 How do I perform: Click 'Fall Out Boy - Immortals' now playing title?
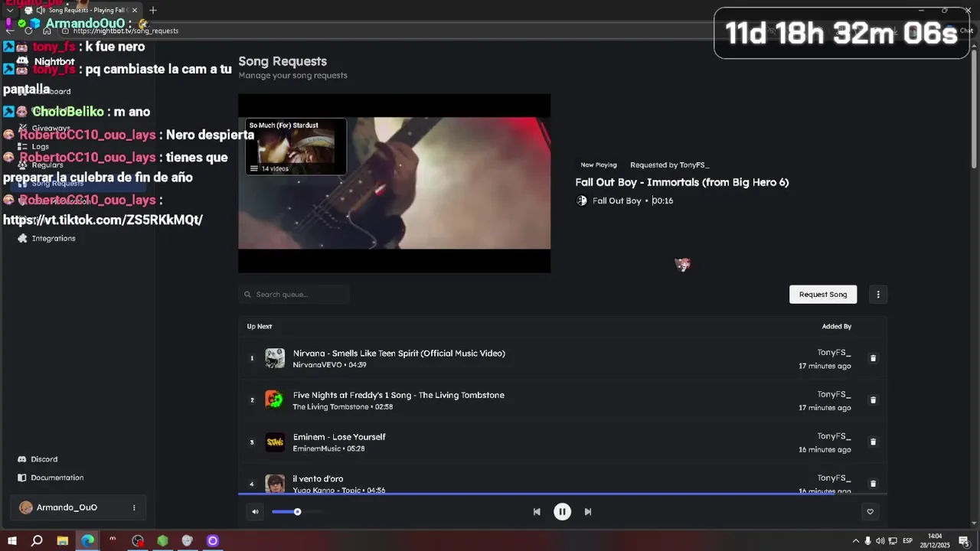pyautogui.click(x=681, y=182)
